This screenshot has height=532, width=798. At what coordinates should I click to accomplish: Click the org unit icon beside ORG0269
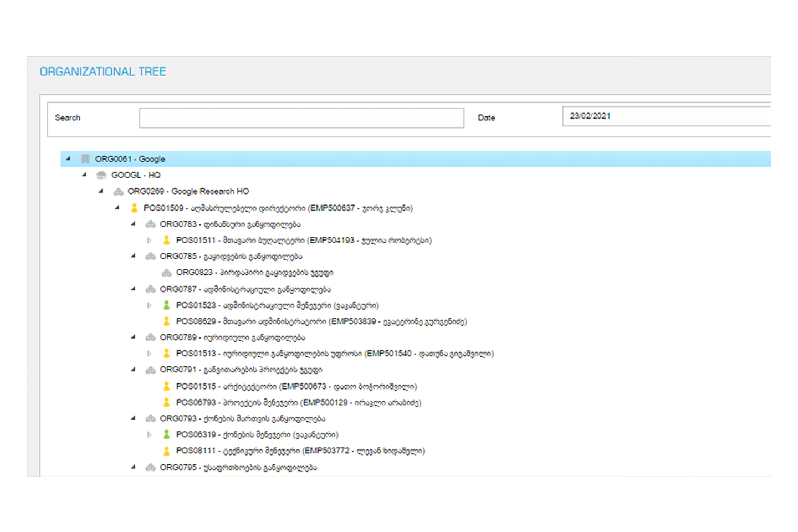(118, 192)
